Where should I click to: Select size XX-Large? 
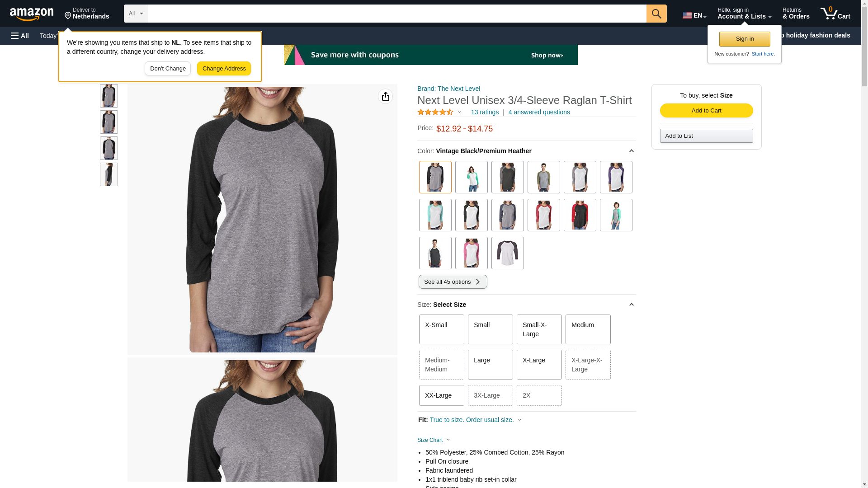pyautogui.click(x=441, y=395)
